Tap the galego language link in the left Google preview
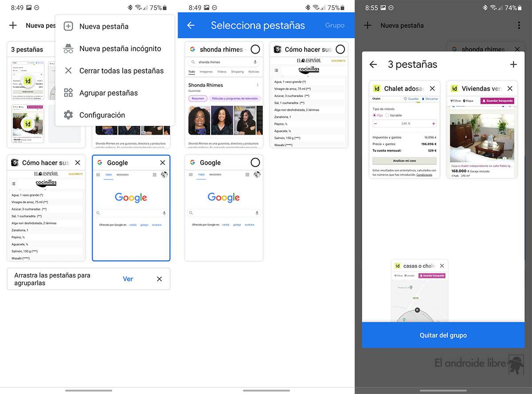This screenshot has height=394, width=532. (x=144, y=225)
